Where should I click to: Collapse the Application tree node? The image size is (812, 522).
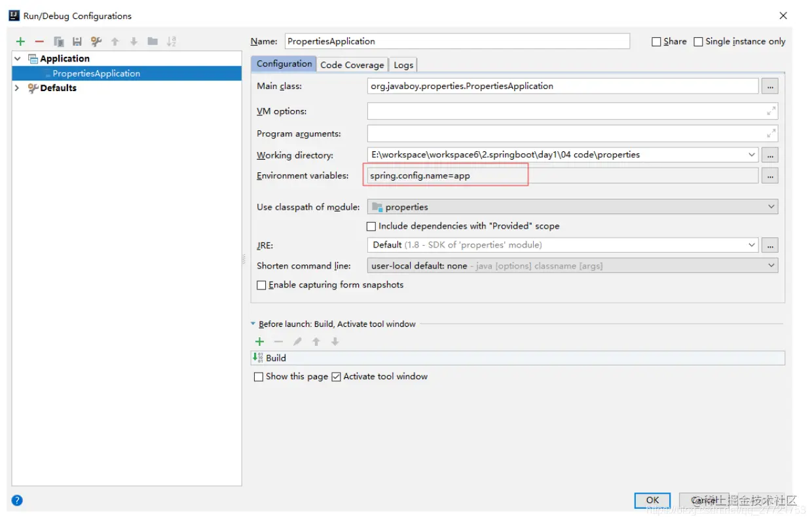point(18,59)
